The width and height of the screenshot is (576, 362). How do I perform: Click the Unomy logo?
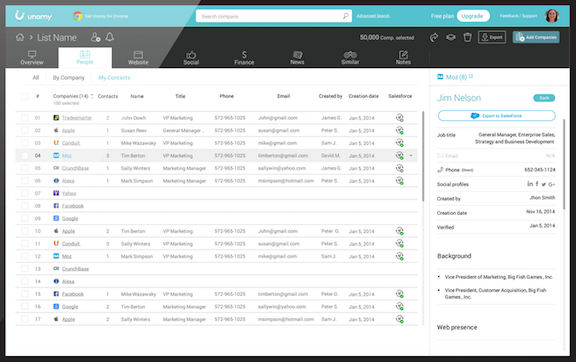33,16
